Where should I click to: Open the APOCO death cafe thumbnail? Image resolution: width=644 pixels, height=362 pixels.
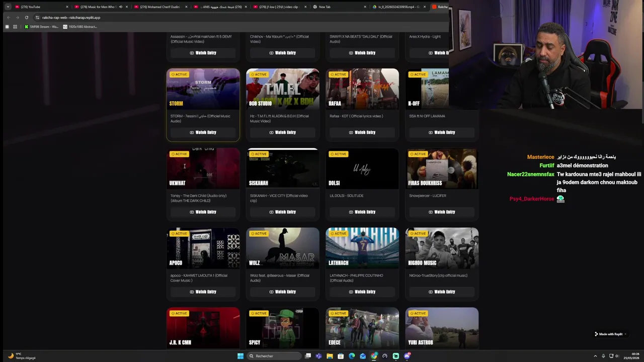[x=203, y=248]
